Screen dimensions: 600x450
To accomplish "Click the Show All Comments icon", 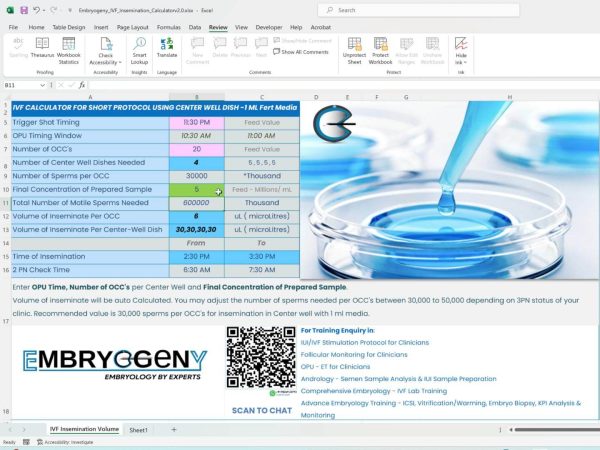I will [x=304, y=51].
